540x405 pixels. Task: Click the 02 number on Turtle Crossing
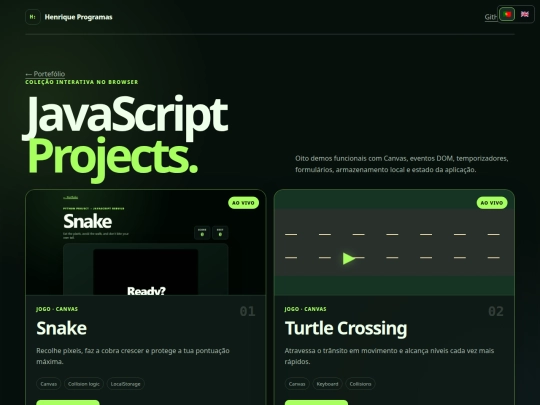coord(496,311)
